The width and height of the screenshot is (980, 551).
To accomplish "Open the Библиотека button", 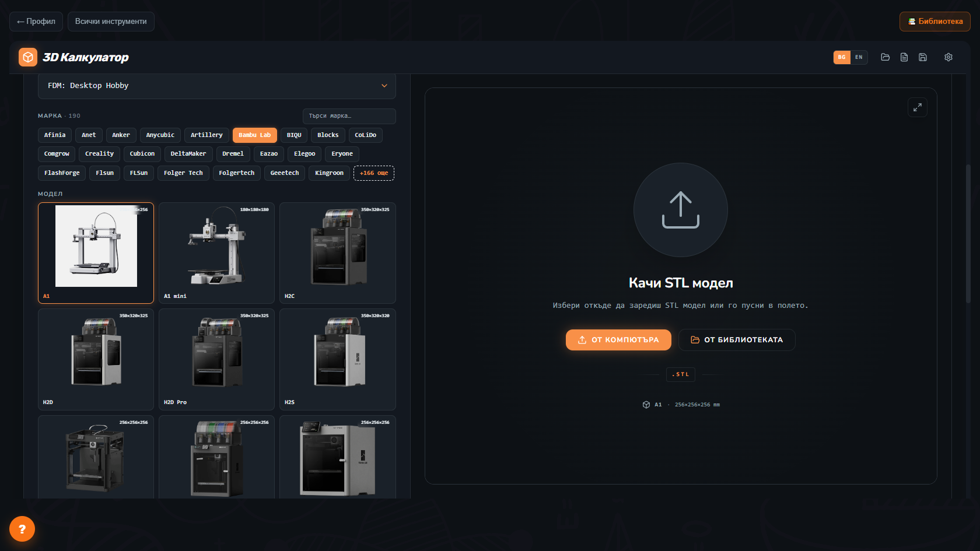I will tap(935, 22).
